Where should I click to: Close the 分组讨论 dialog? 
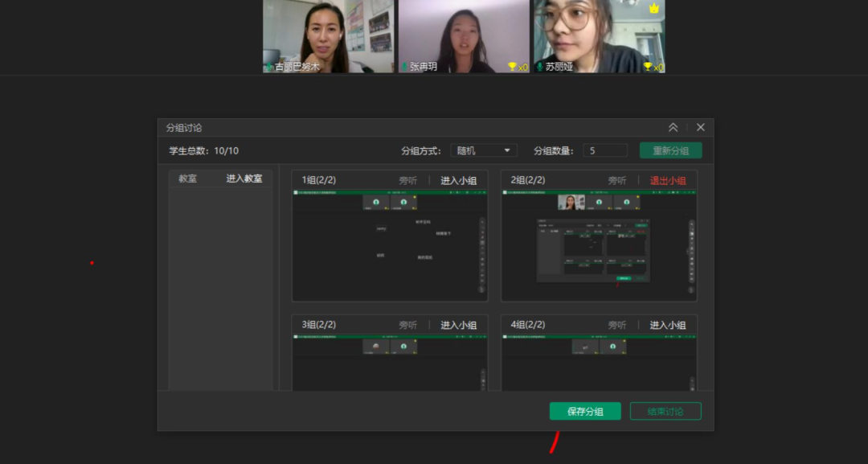point(701,128)
